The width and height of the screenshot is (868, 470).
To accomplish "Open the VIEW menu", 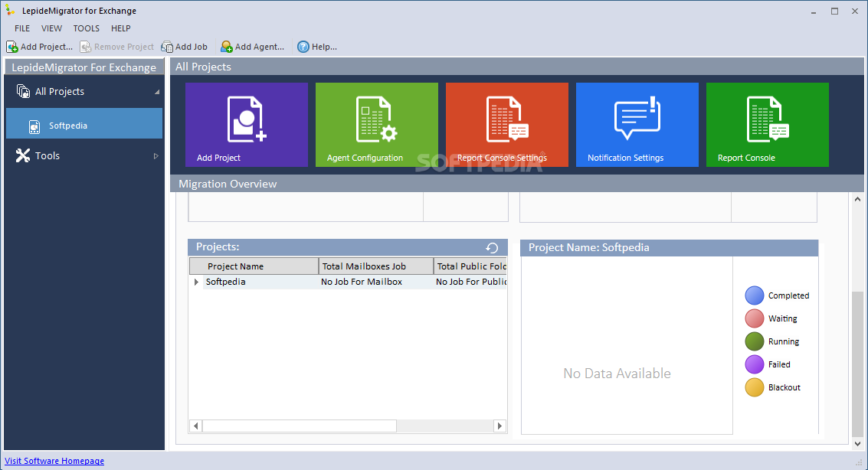I will click(x=51, y=28).
